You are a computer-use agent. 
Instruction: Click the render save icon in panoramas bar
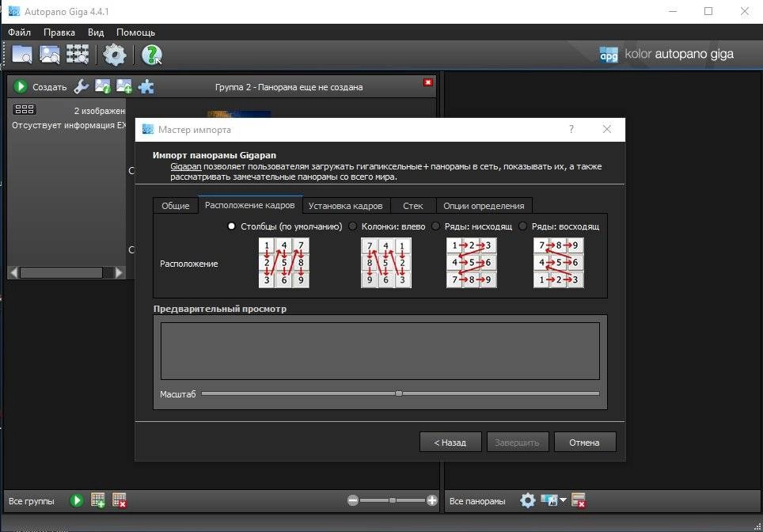(x=549, y=500)
